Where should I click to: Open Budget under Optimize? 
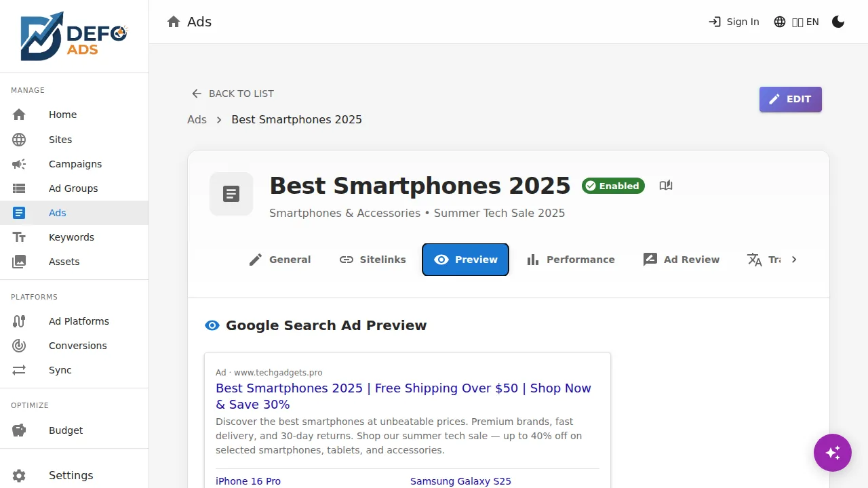pyautogui.click(x=74, y=430)
